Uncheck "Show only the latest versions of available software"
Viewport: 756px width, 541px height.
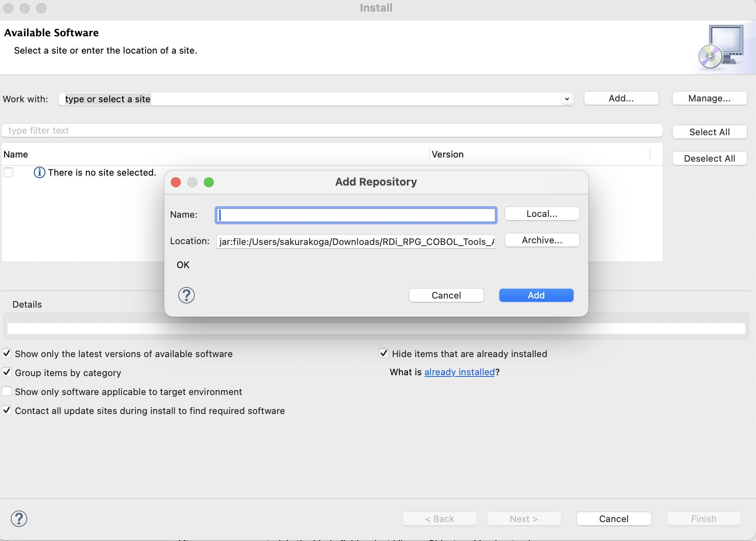click(x=6, y=353)
